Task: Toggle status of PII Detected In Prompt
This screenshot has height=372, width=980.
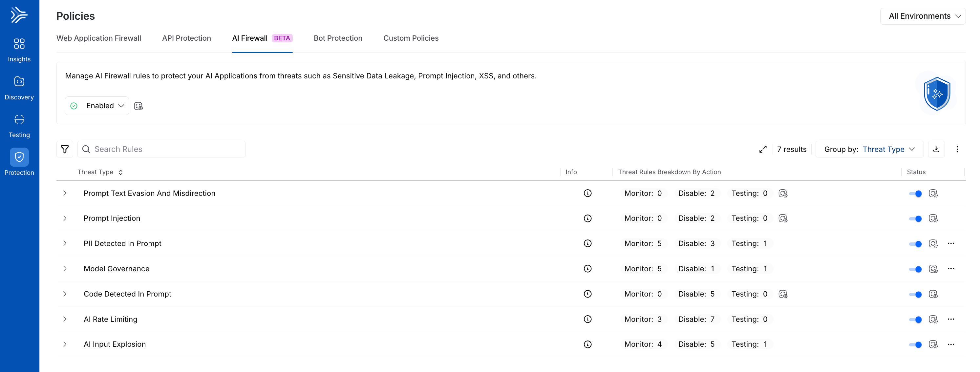Action: click(915, 244)
